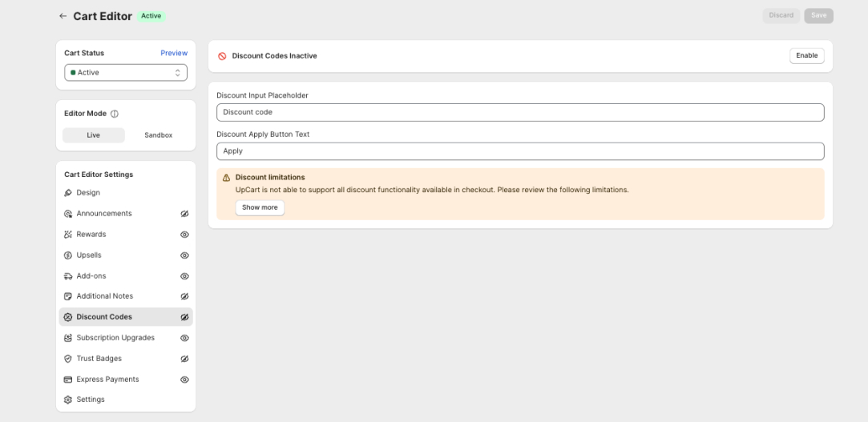Click the Enable button for discount codes
The image size is (868, 422).
click(x=806, y=56)
